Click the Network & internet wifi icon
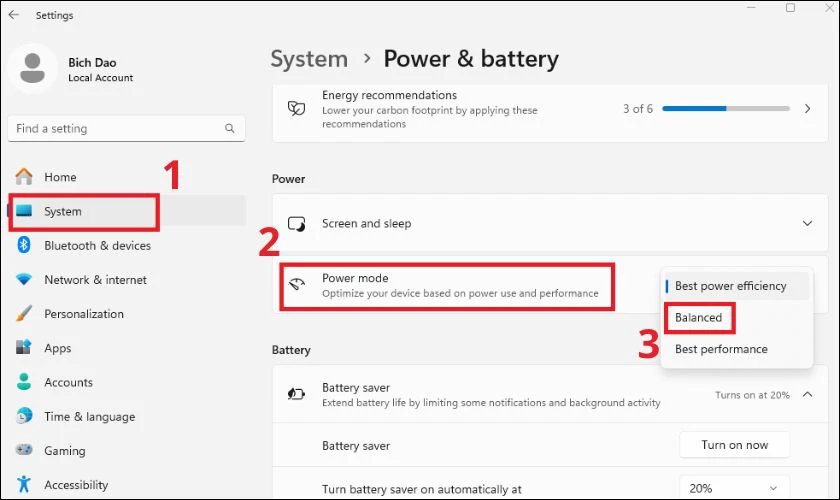840x500 pixels. click(x=24, y=280)
